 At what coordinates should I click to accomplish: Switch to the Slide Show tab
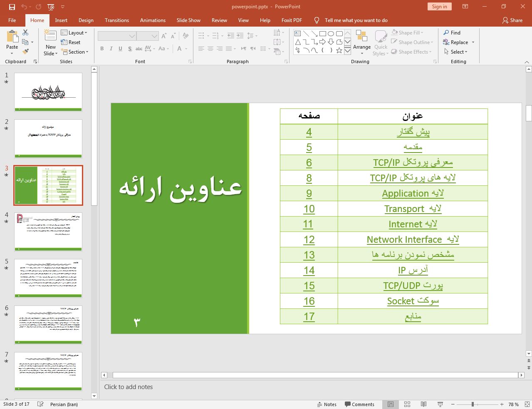click(x=188, y=20)
